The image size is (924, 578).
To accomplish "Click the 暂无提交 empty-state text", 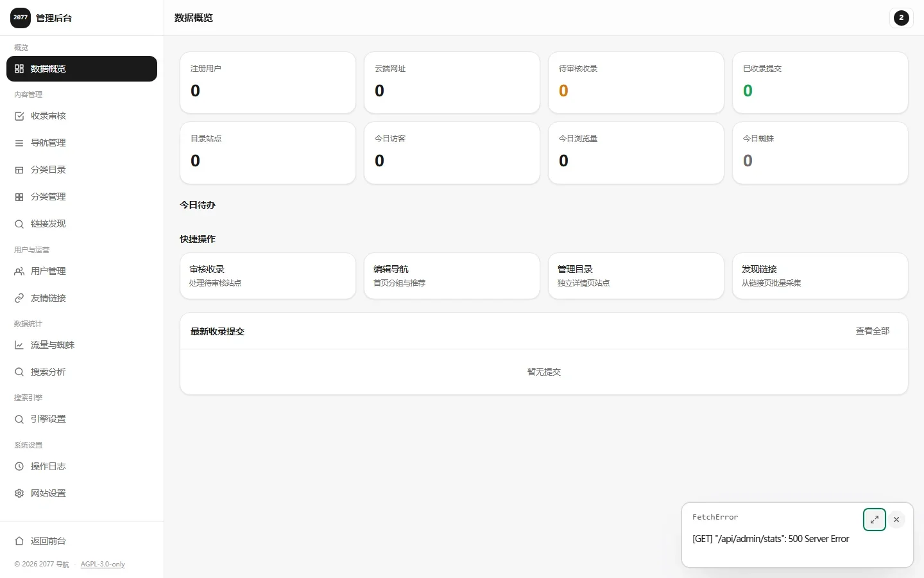I will [544, 372].
